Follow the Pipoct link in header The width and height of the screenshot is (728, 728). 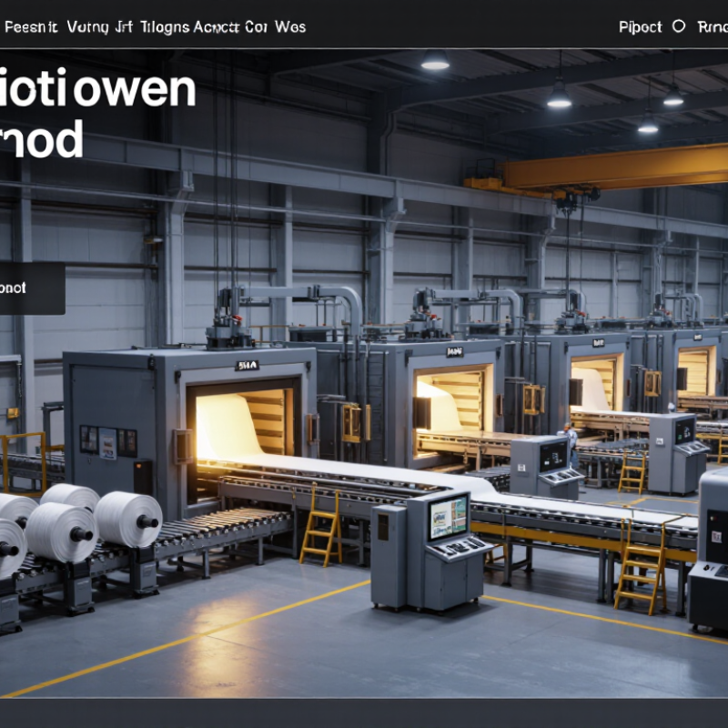pos(641,27)
